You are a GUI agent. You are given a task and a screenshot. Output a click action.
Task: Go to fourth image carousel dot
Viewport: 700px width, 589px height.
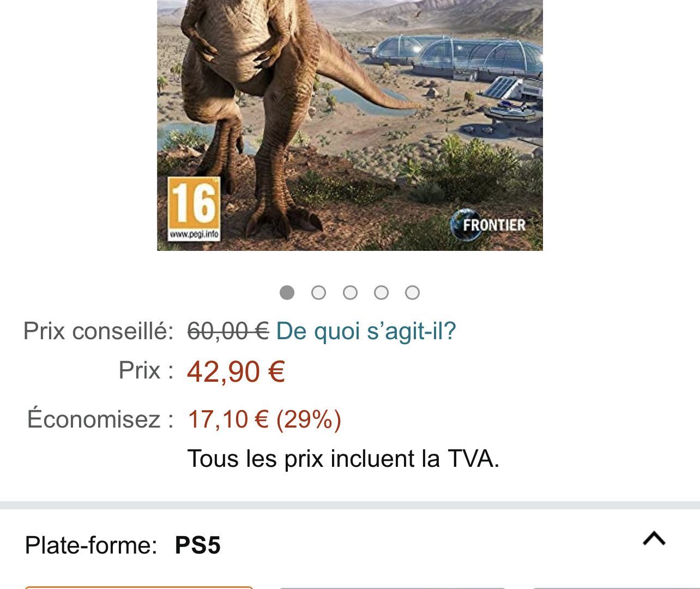[x=381, y=293]
